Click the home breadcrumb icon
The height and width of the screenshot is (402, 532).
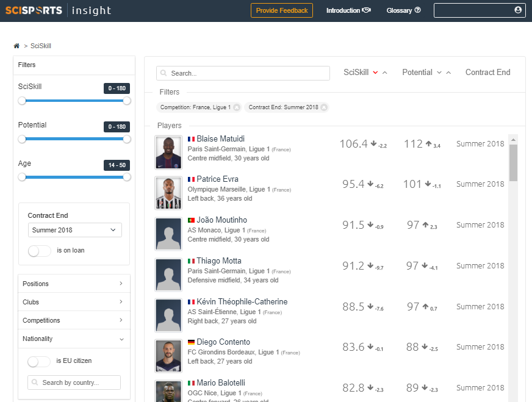click(x=16, y=46)
